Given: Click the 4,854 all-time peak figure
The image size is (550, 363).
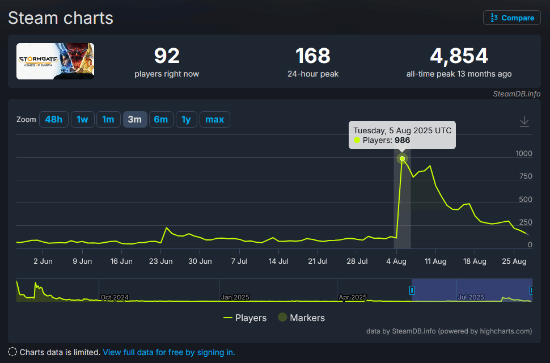Looking at the screenshot, I should coord(459,56).
